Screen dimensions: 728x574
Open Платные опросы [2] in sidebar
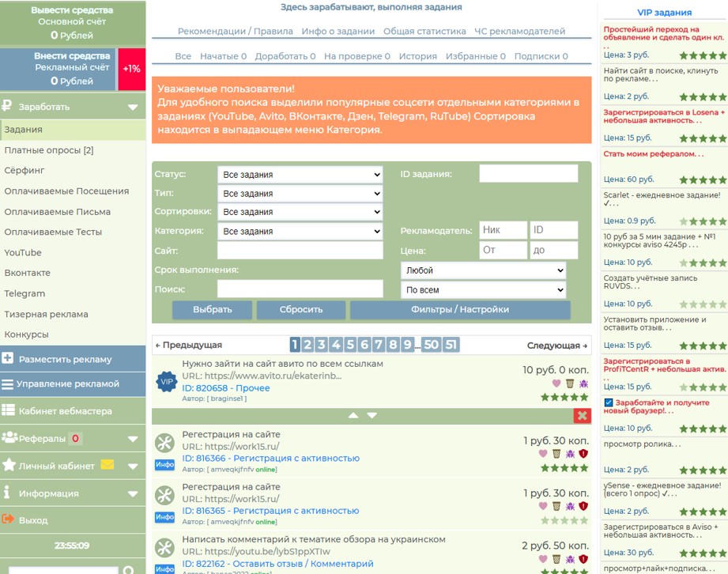pyautogui.click(x=49, y=150)
